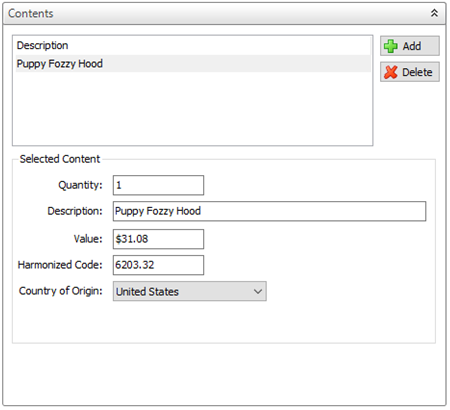Click the Quantity: label
Image resolution: width=450 pixels, height=410 pixels.
pyautogui.click(x=80, y=185)
